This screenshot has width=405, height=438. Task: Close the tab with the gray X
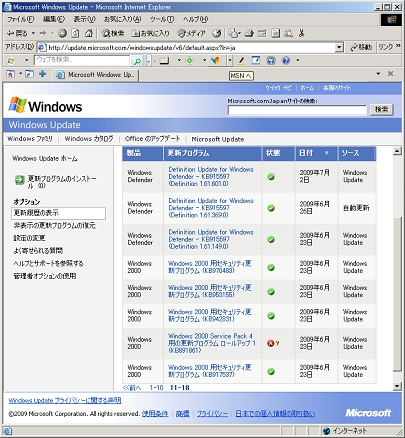tap(391, 74)
